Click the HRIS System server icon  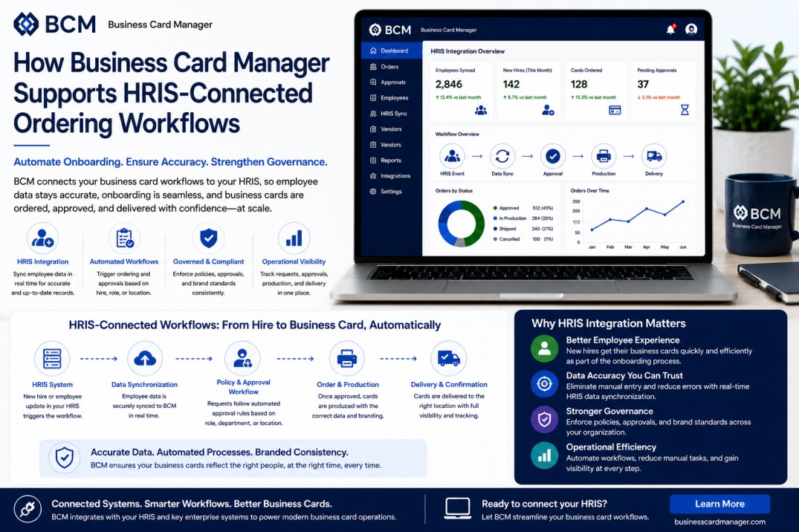[x=52, y=358]
